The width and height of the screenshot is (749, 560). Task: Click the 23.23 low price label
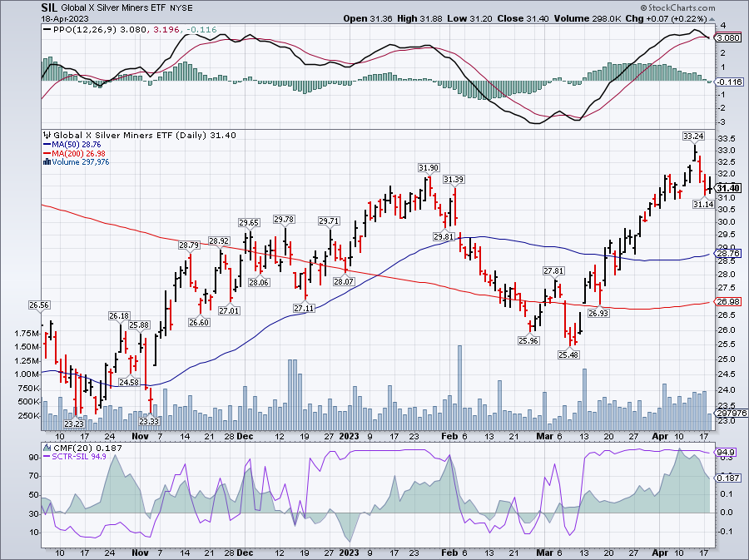point(74,424)
